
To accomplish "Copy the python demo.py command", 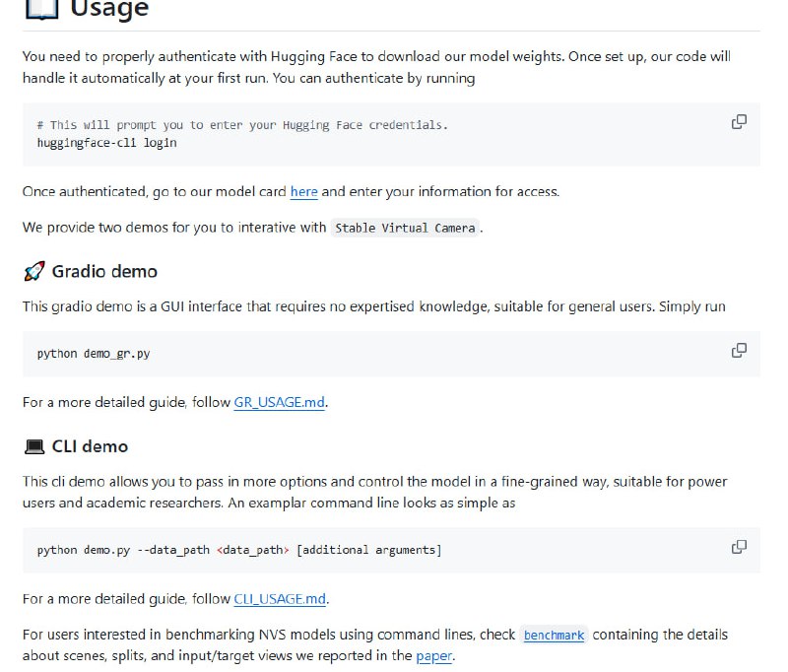I will (x=739, y=545).
